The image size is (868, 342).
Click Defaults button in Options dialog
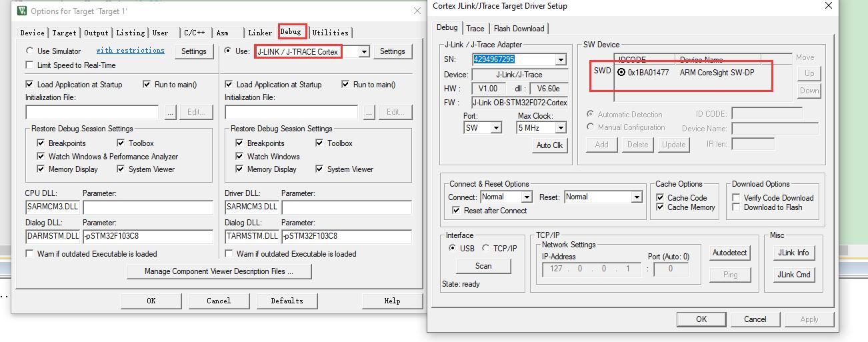pos(287,301)
